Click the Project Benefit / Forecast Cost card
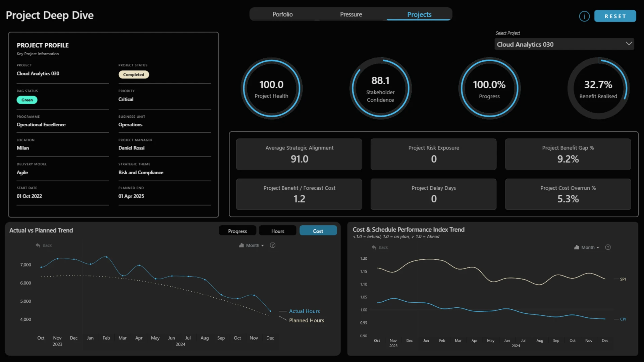The image size is (644, 362). (x=299, y=194)
